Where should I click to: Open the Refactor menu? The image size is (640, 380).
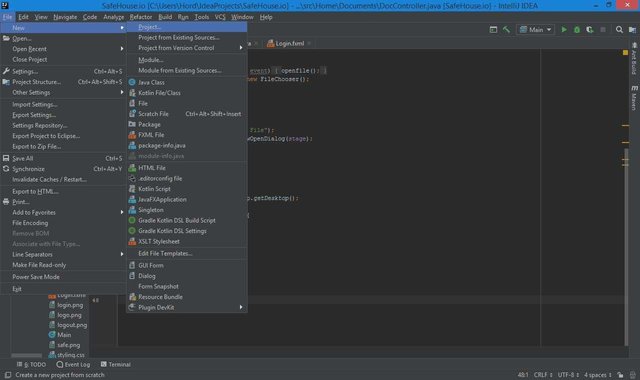click(x=141, y=17)
